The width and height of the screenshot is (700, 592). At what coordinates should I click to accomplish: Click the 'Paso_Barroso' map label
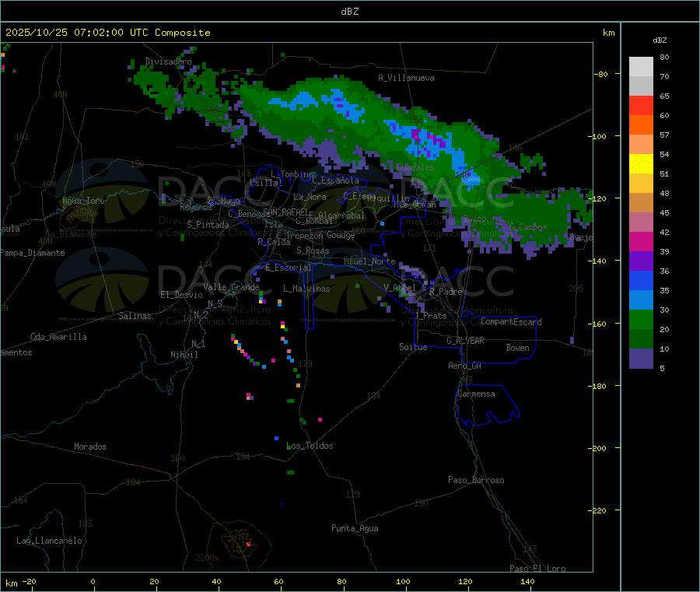[476, 480]
